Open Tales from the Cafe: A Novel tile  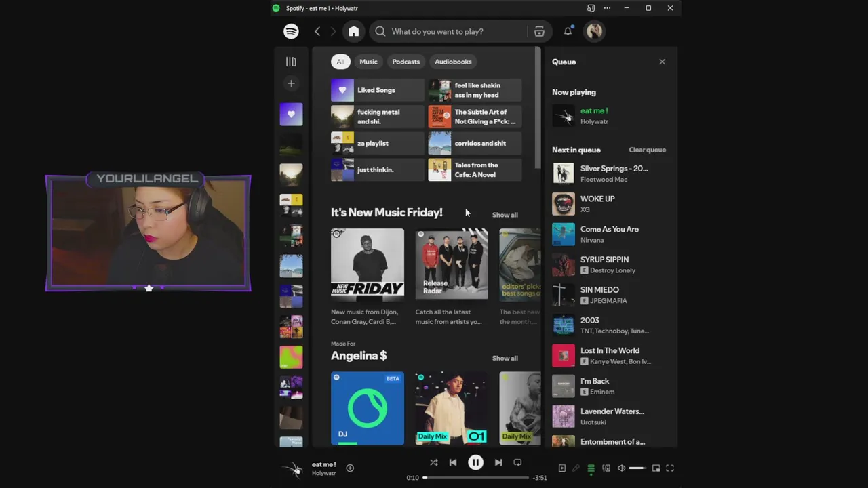click(x=475, y=169)
